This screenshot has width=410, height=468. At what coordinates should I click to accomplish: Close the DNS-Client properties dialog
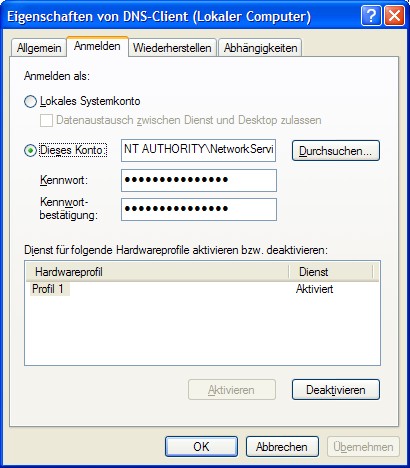pos(394,16)
